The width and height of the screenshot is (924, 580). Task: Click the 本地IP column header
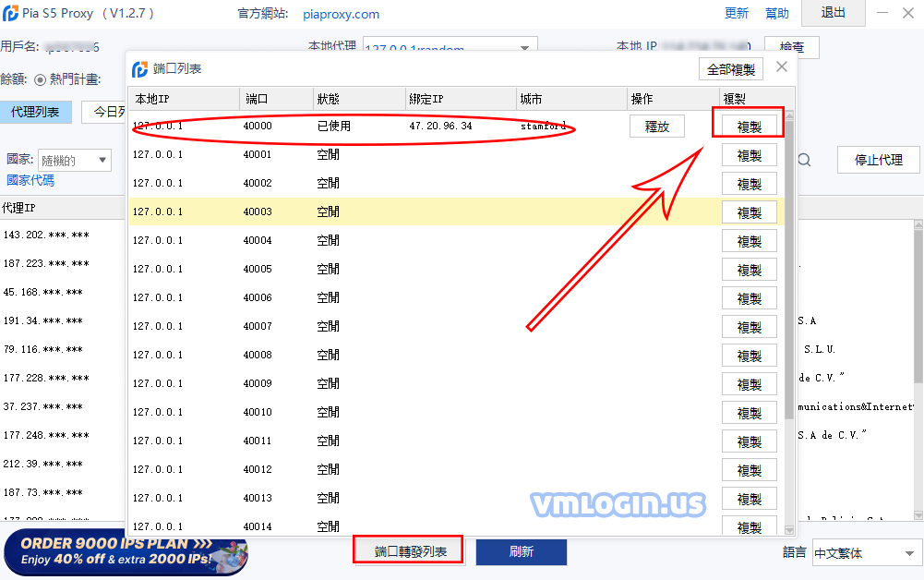pyautogui.click(x=185, y=99)
